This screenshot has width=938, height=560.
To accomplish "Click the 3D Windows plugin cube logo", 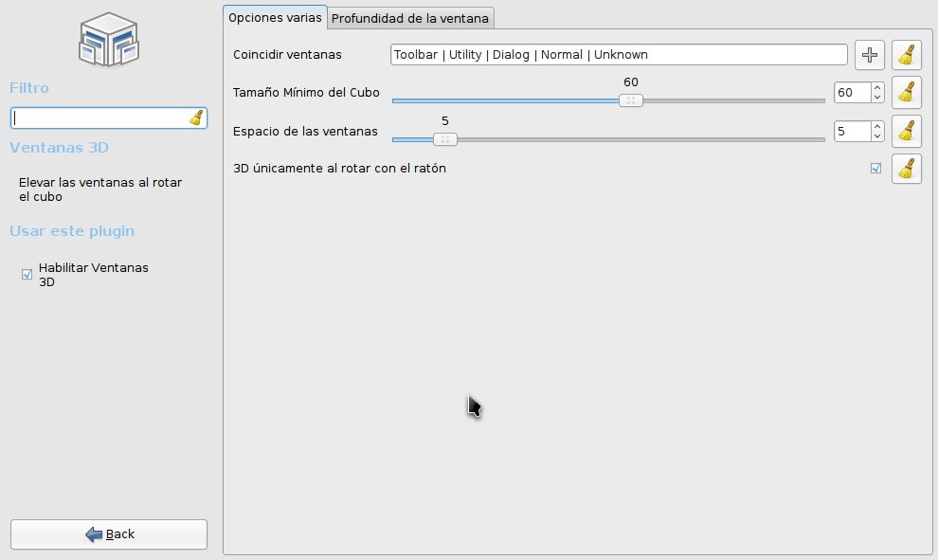I will point(108,39).
